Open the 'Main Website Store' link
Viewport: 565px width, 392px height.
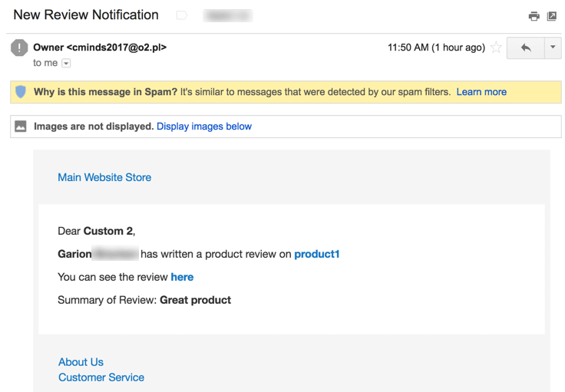coord(104,177)
